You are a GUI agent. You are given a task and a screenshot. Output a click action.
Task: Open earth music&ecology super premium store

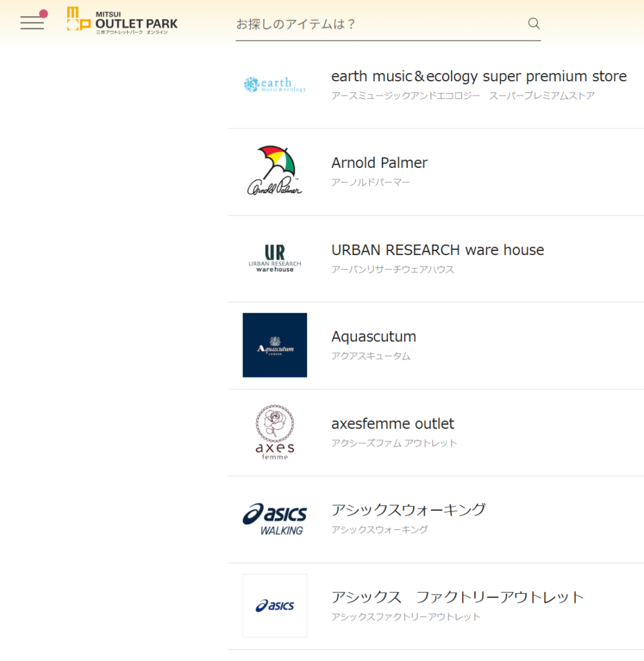pyautogui.click(x=479, y=76)
